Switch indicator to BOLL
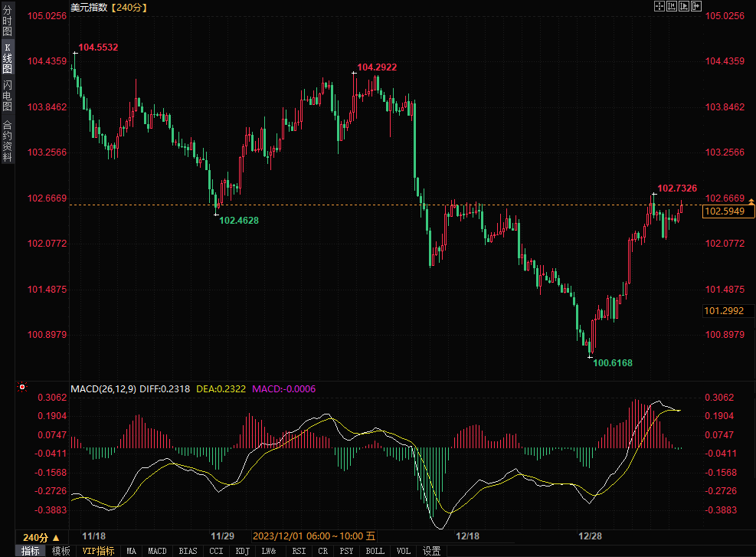Image resolution: width=756 pixels, height=557 pixels. tap(375, 551)
